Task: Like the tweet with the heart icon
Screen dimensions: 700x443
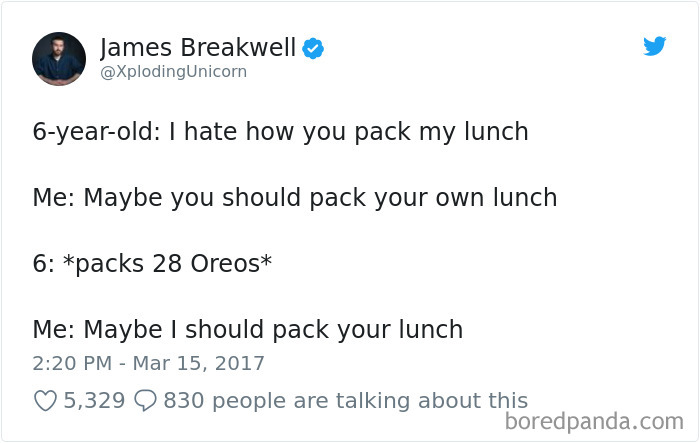Action: click(45, 401)
